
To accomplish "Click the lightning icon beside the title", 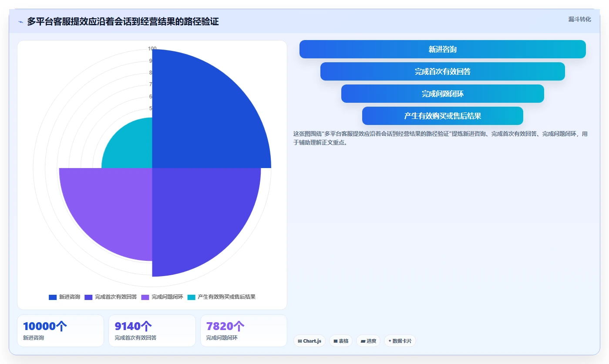I will 21,22.
